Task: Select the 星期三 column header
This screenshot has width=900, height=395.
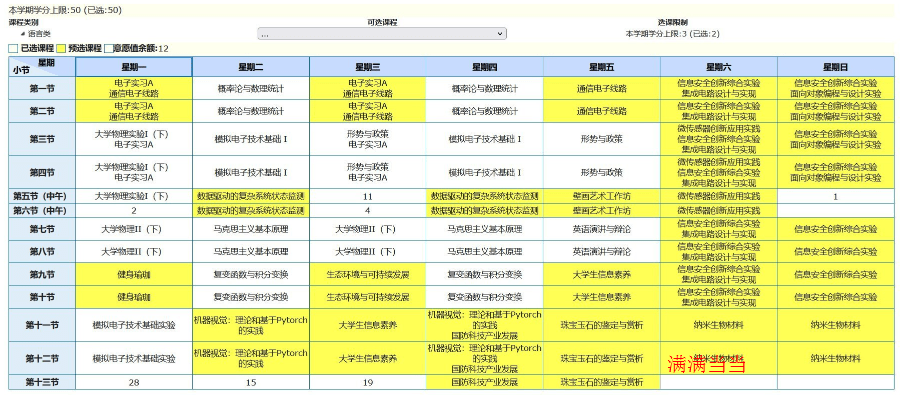Action: tap(368, 67)
